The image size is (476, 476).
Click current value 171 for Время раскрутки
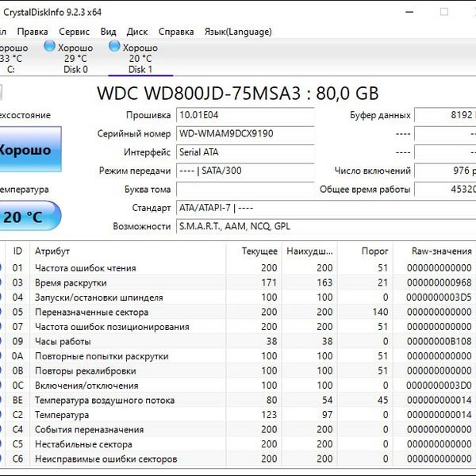[269, 282]
